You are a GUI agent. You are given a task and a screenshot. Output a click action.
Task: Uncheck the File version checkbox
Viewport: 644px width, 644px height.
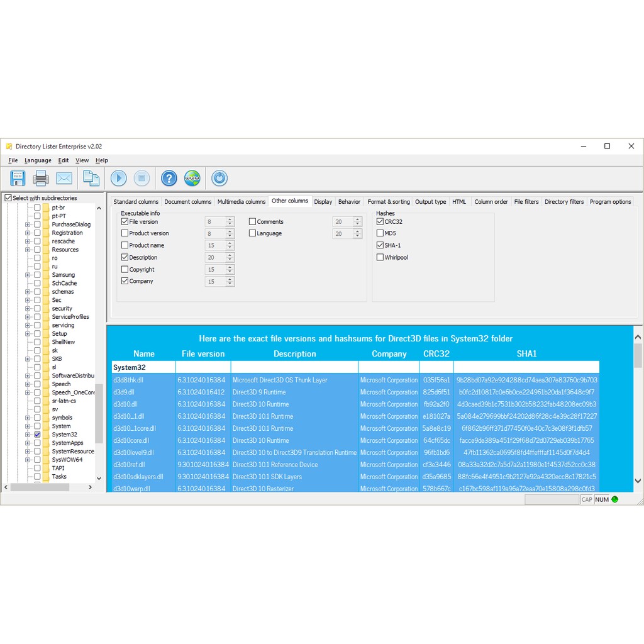pyautogui.click(x=125, y=221)
